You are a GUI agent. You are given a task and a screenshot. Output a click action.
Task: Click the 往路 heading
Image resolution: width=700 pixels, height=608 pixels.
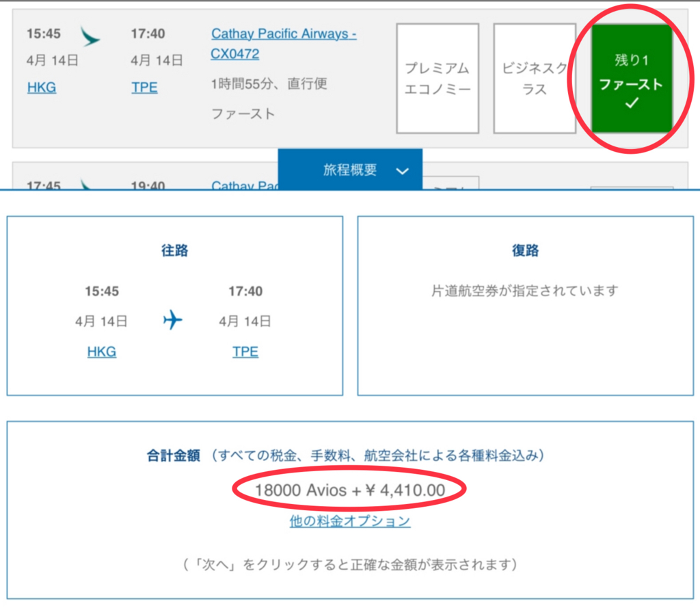click(174, 250)
